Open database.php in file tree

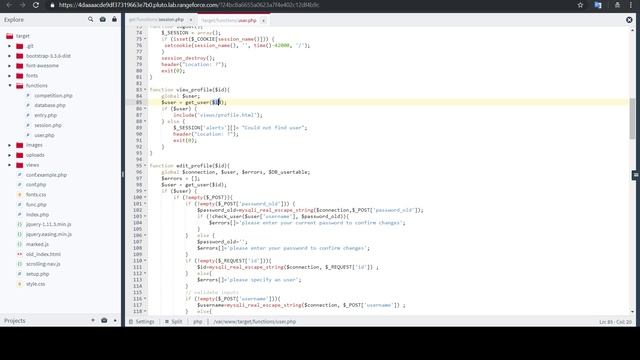point(50,105)
